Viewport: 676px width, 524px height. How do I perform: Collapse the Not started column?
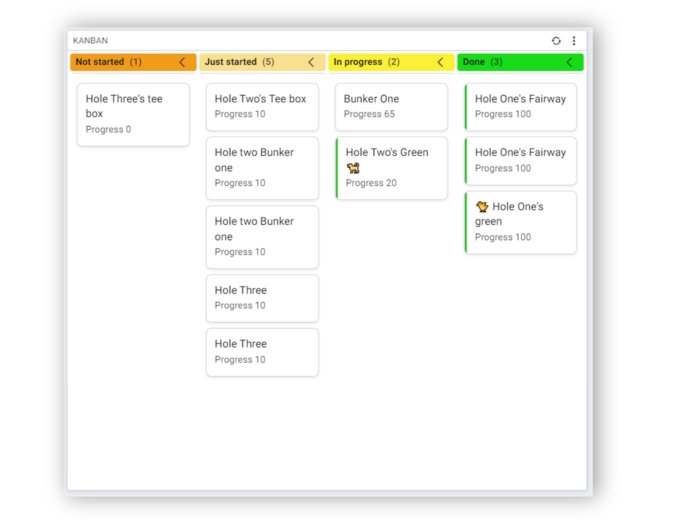(x=182, y=62)
